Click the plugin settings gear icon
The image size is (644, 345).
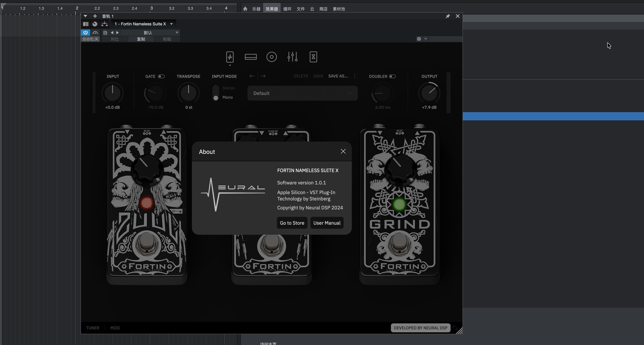coord(419,39)
